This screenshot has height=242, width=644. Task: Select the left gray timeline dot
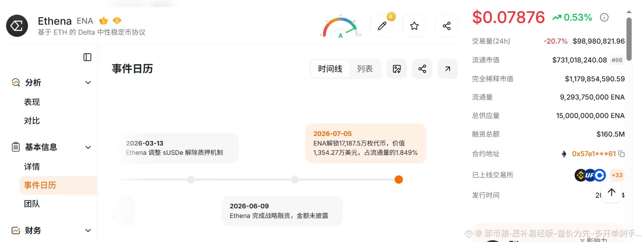(x=191, y=180)
